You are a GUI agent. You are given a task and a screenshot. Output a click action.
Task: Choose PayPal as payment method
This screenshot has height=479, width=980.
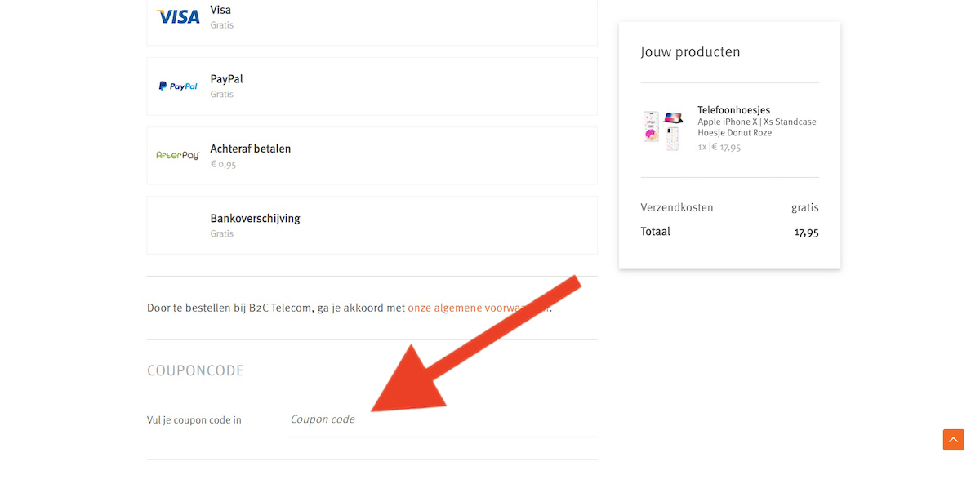(x=372, y=86)
